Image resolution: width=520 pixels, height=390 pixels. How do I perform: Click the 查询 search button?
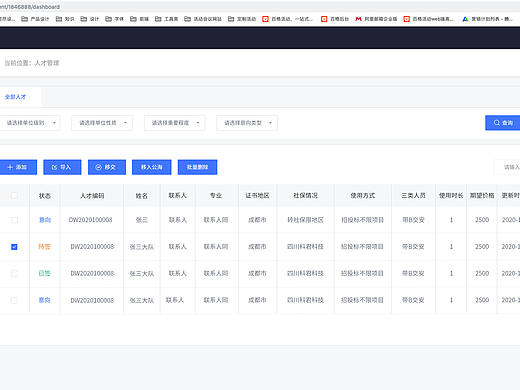pos(503,123)
